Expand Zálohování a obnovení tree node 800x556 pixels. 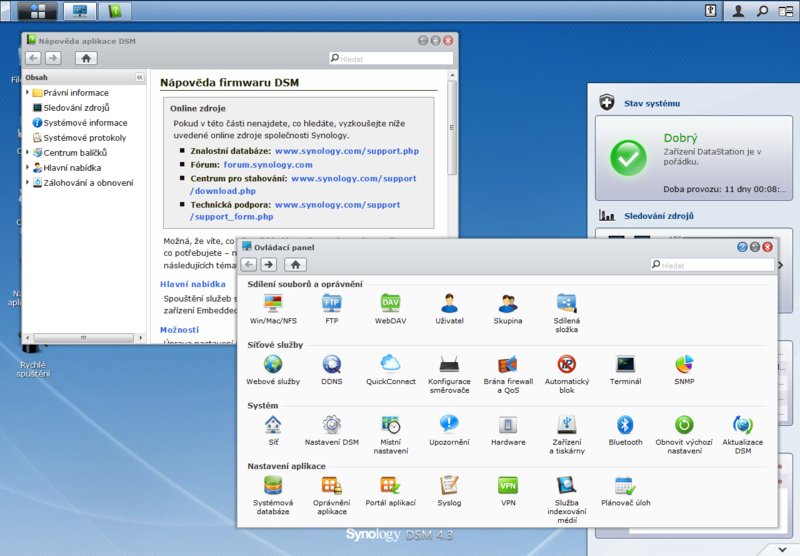(x=28, y=182)
